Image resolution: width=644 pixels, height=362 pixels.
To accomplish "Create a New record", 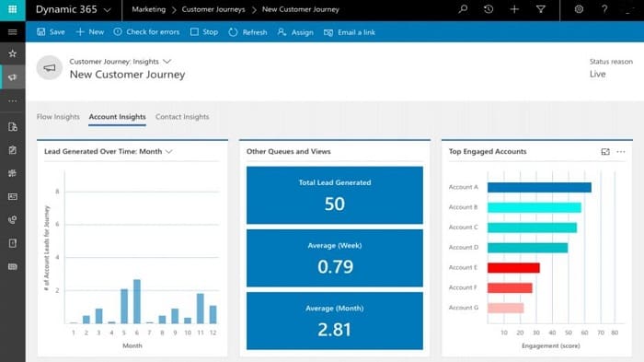I will pos(90,31).
